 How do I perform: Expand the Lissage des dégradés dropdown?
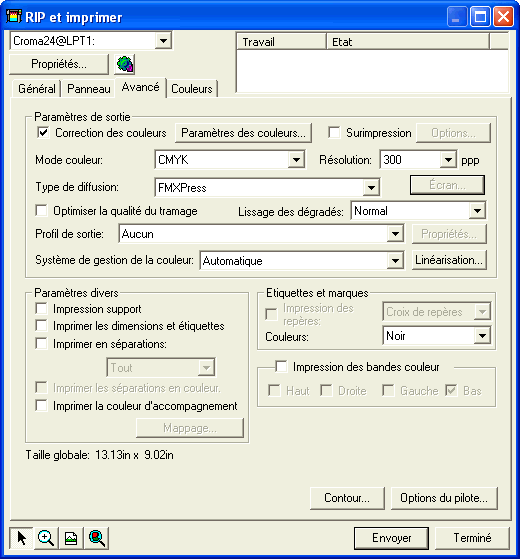tap(477, 211)
